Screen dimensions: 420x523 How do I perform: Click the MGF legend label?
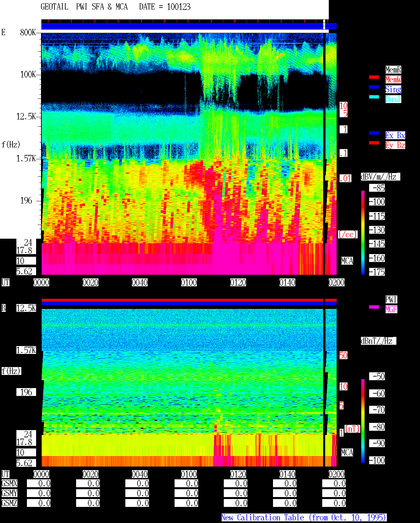pos(391,309)
